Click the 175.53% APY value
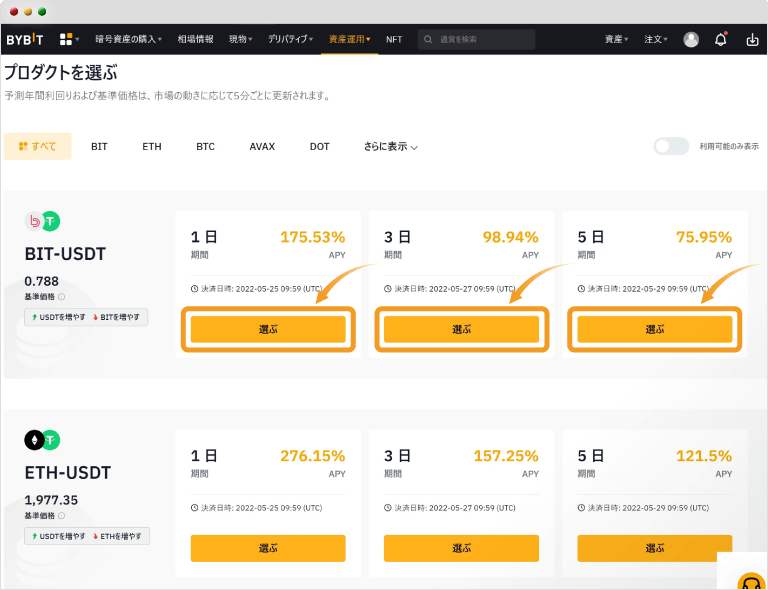The width and height of the screenshot is (768, 590). [312, 237]
